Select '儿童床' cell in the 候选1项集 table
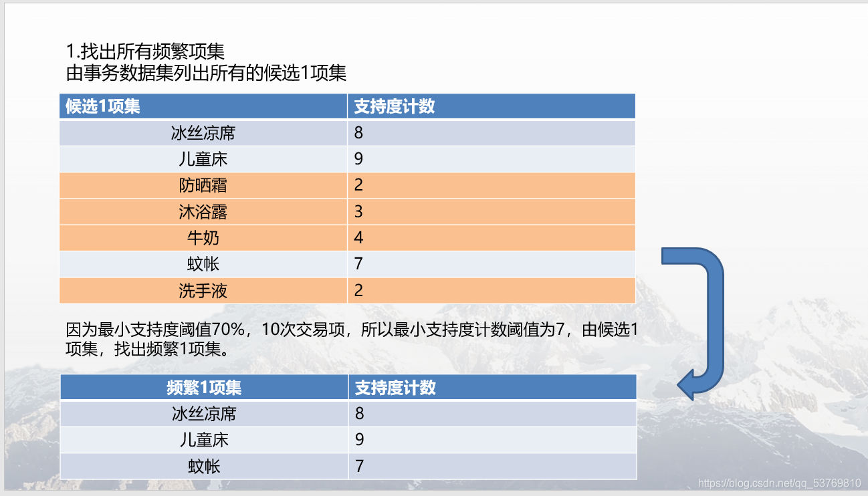Image resolution: width=868 pixels, height=496 pixels. pos(203,159)
